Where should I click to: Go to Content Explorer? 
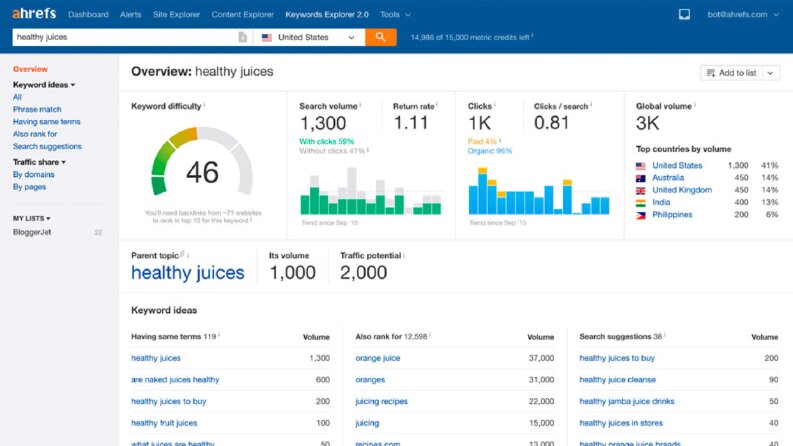[242, 15]
